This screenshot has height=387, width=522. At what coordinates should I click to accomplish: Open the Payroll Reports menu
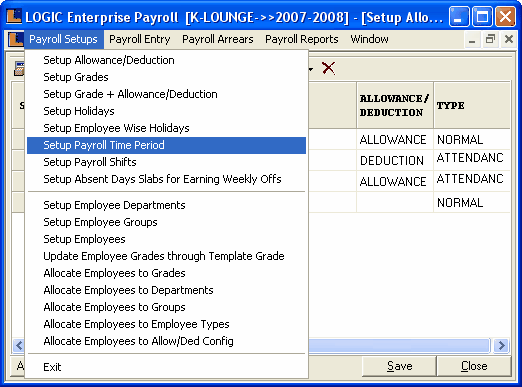[302, 39]
